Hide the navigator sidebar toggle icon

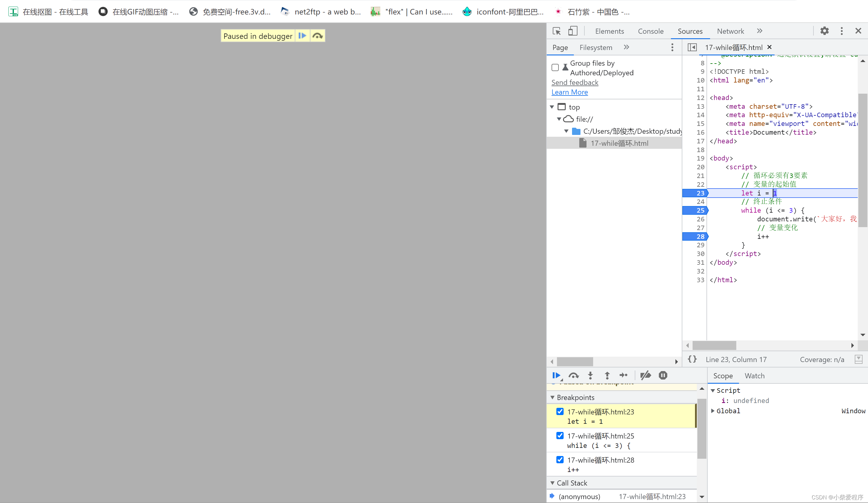(692, 47)
